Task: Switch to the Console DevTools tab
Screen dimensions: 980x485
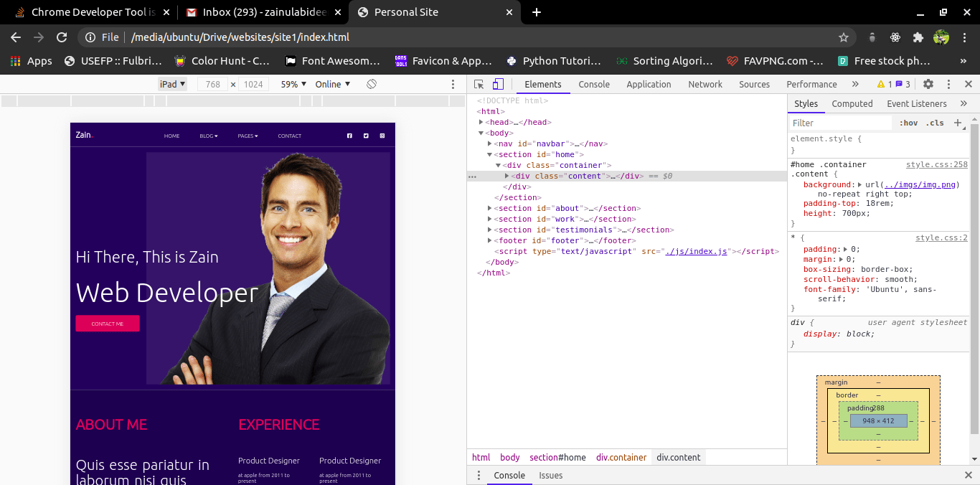Action: tap(594, 84)
